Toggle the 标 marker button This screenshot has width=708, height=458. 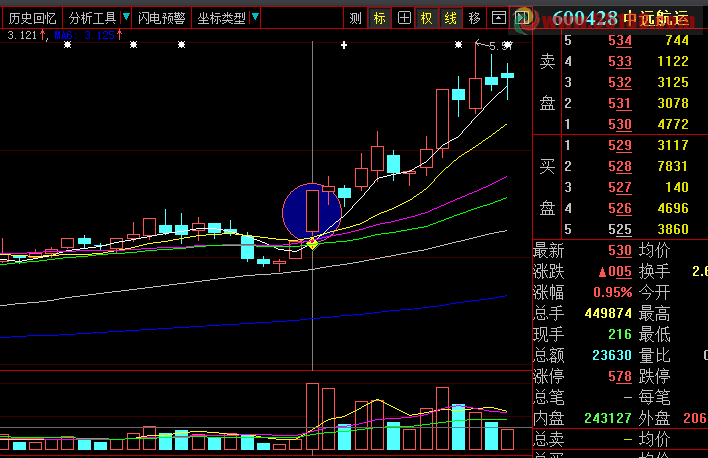point(379,18)
